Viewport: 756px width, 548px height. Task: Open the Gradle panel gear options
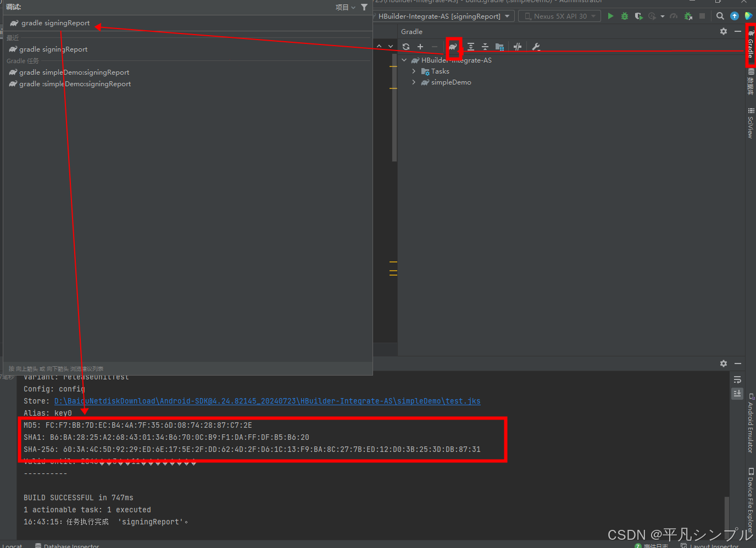724,31
